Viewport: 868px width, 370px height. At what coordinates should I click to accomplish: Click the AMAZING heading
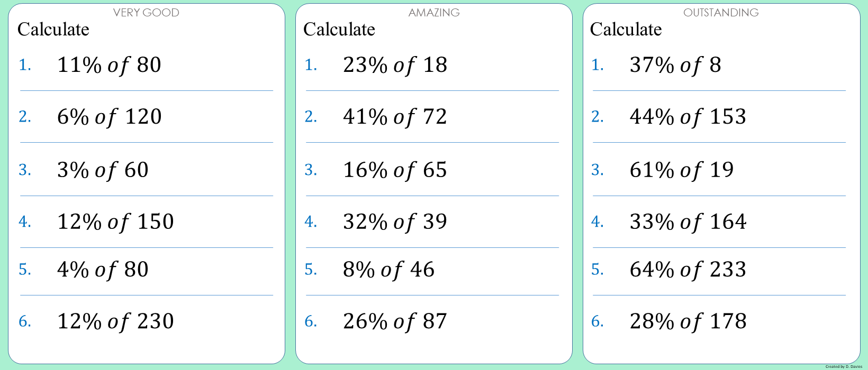(x=434, y=13)
